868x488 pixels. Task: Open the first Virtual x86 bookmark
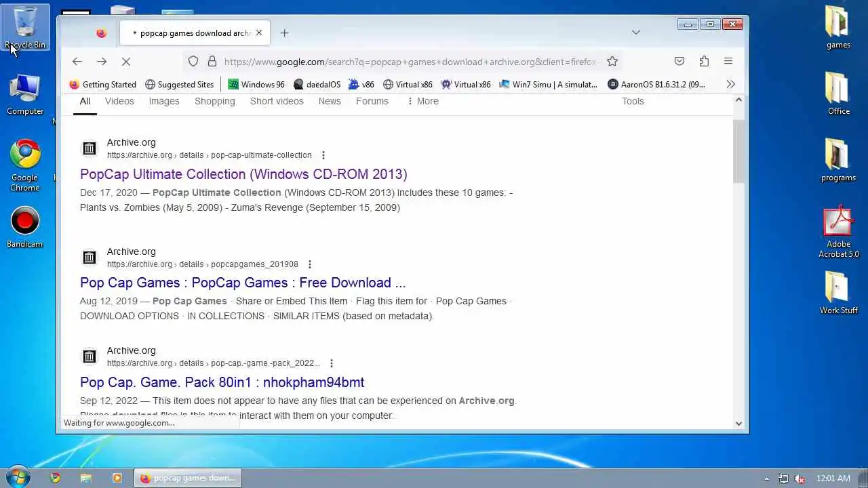tap(408, 85)
